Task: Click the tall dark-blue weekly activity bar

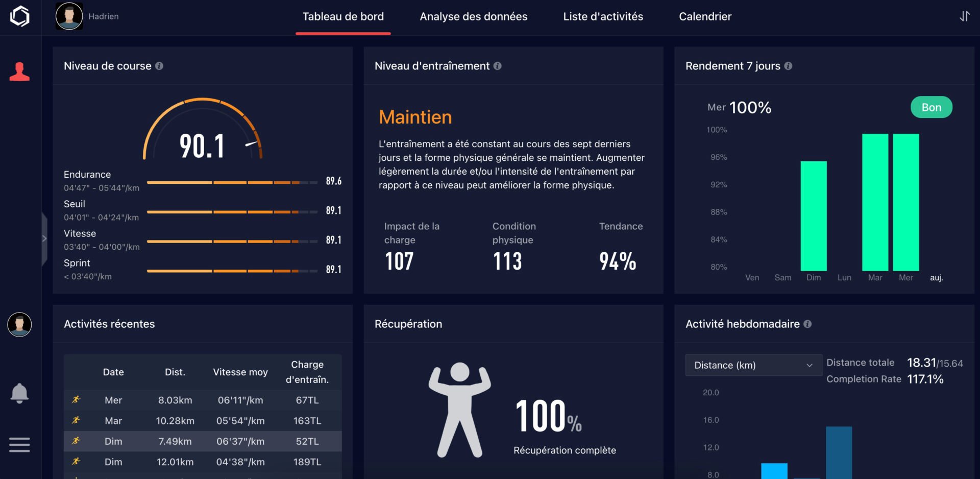Action: coord(839,452)
